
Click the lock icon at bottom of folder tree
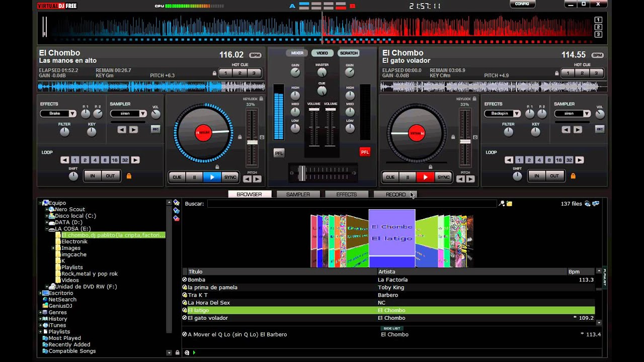177,352
